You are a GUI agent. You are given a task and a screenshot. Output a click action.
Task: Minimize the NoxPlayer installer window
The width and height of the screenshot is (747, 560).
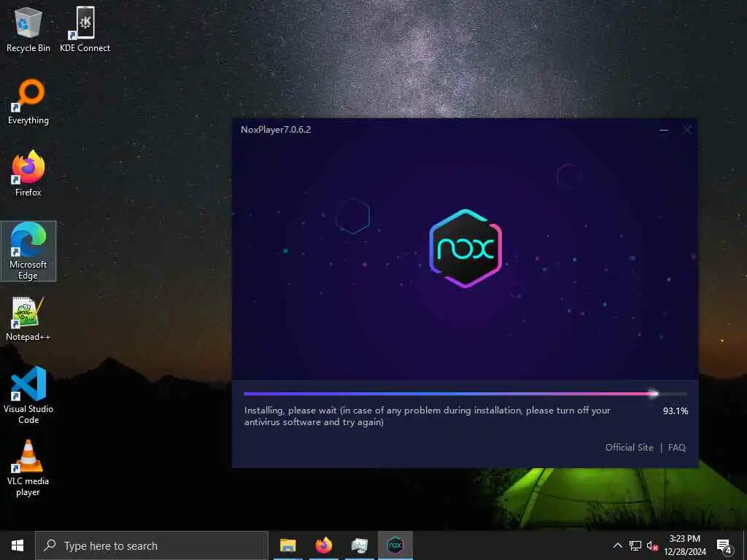[x=664, y=130]
